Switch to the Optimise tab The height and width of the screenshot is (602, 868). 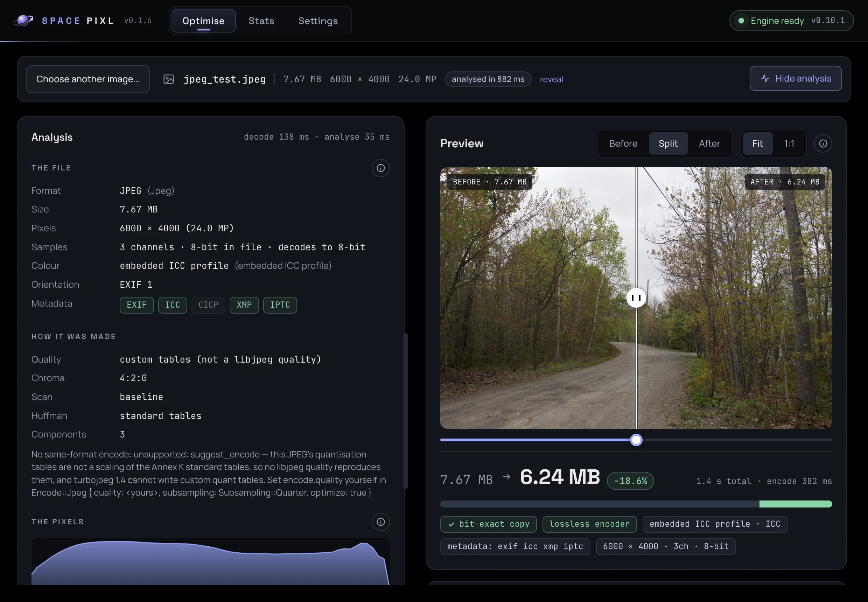(x=203, y=21)
